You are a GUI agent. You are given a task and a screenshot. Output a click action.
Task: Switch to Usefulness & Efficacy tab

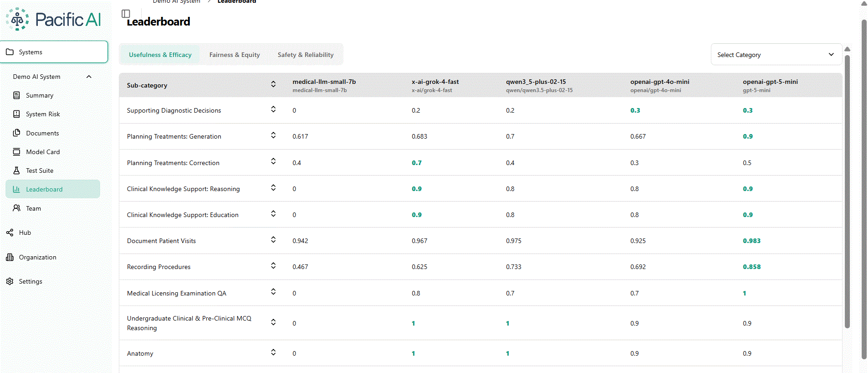[x=160, y=55]
